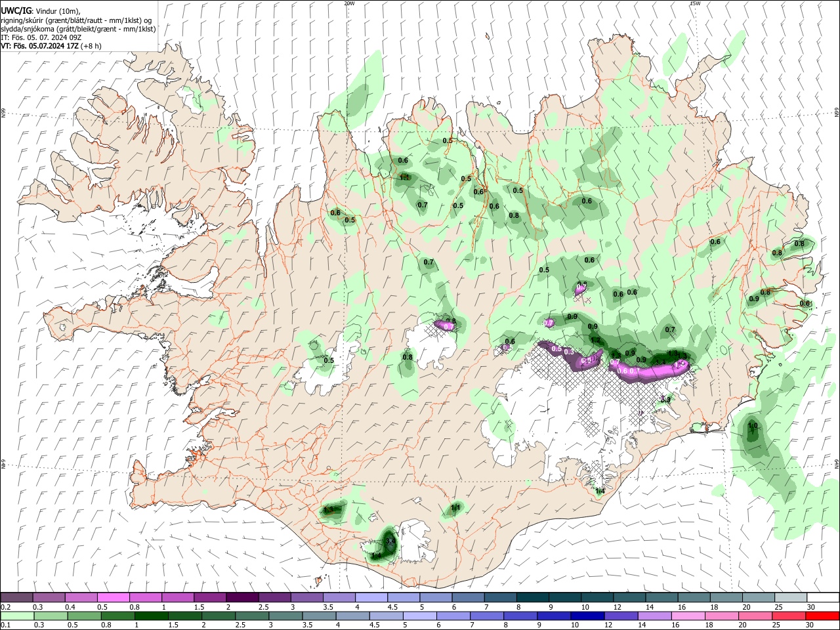Click the '(+8 h)' forecast offset text
Image resolution: width=840 pixels, height=630 pixels.
pyautogui.click(x=91, y=46)
